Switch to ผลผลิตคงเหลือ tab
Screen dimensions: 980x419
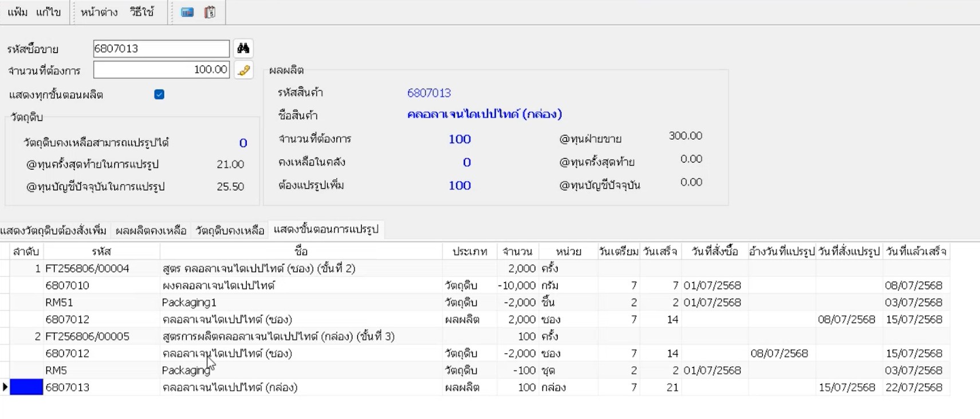pyautogui.click(x=151, y=230)
